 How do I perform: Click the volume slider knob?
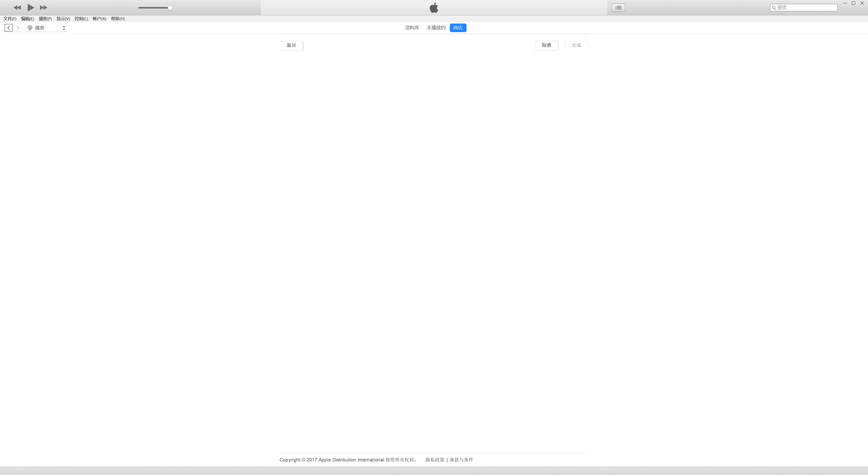(170, 8)
